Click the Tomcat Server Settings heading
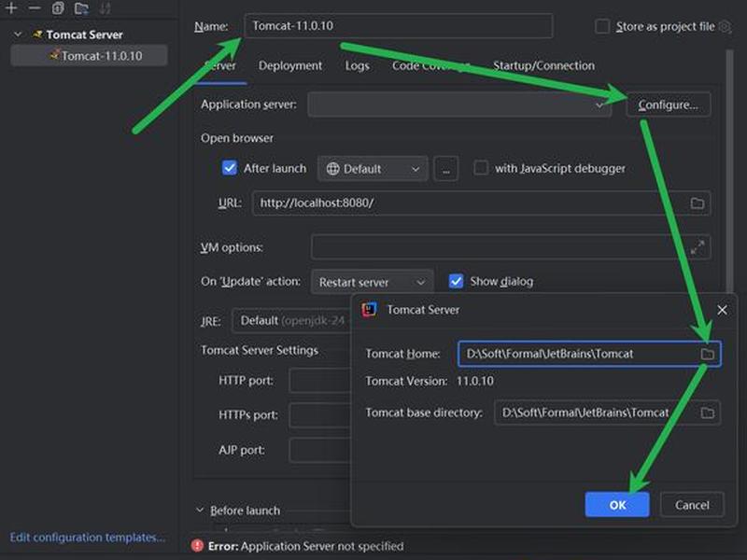 click(260, 351)
